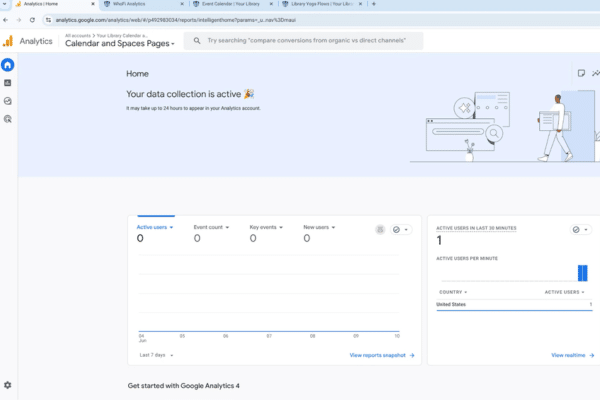
Task: Close the Event Calendar tab
Action: pyautogui.click(x=271, y=4)
